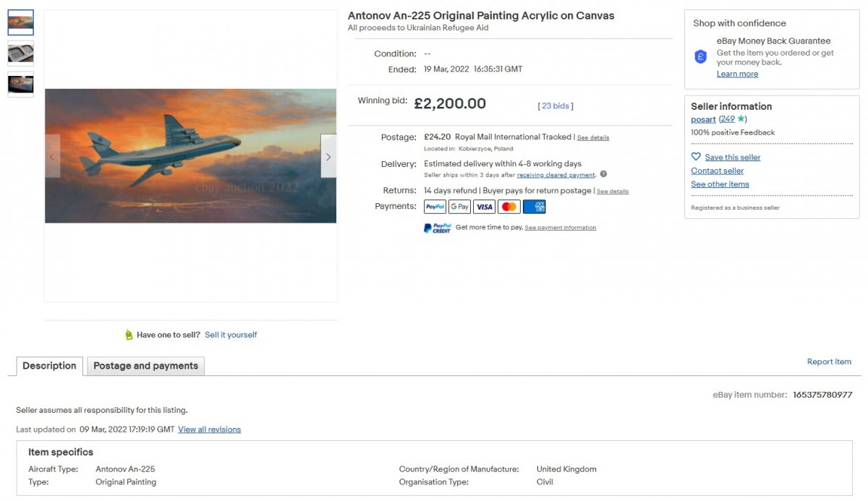
Task: Select the first painting thumbnail
Action: coord(20,22)
